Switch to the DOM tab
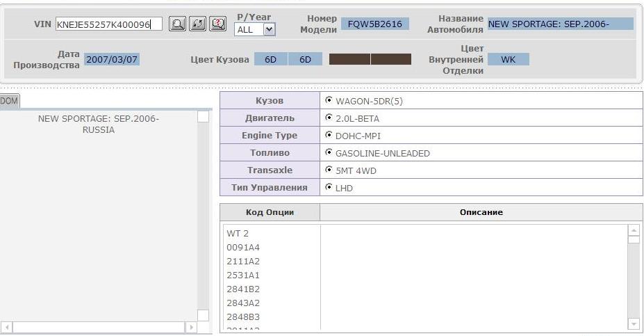Screen dimensions: 644x336 coord(9,102)
